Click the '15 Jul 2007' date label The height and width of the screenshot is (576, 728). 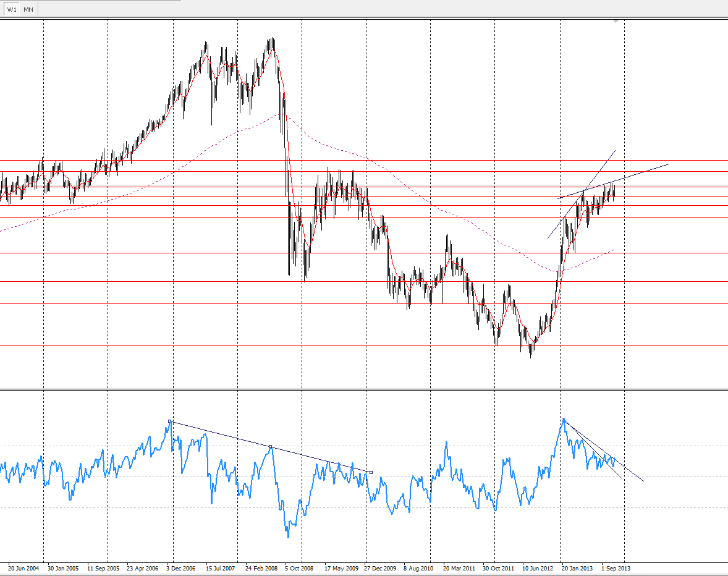tap(221, 568)
